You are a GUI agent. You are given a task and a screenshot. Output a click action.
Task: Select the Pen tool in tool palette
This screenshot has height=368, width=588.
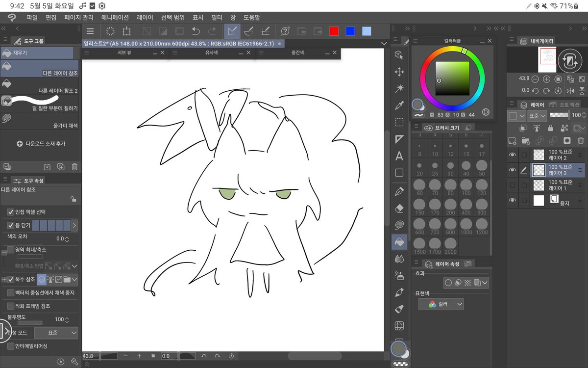[x=399, y=191]
